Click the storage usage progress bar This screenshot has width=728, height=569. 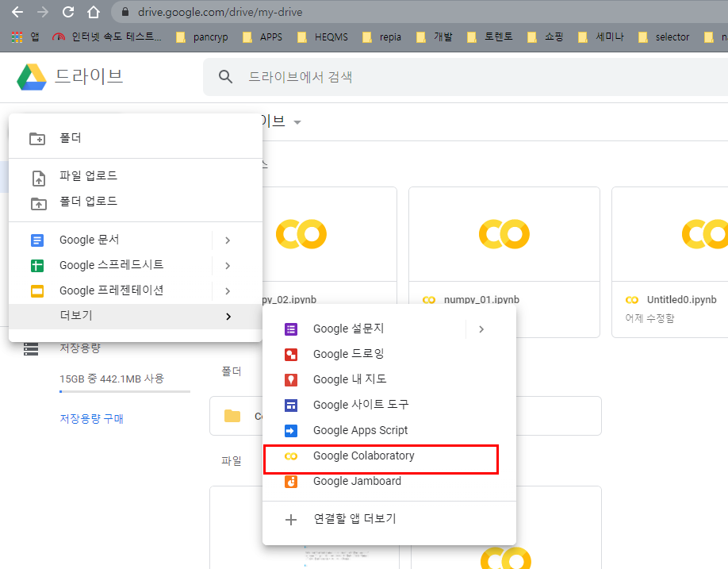pyautogui.click(x=125, y=391)
